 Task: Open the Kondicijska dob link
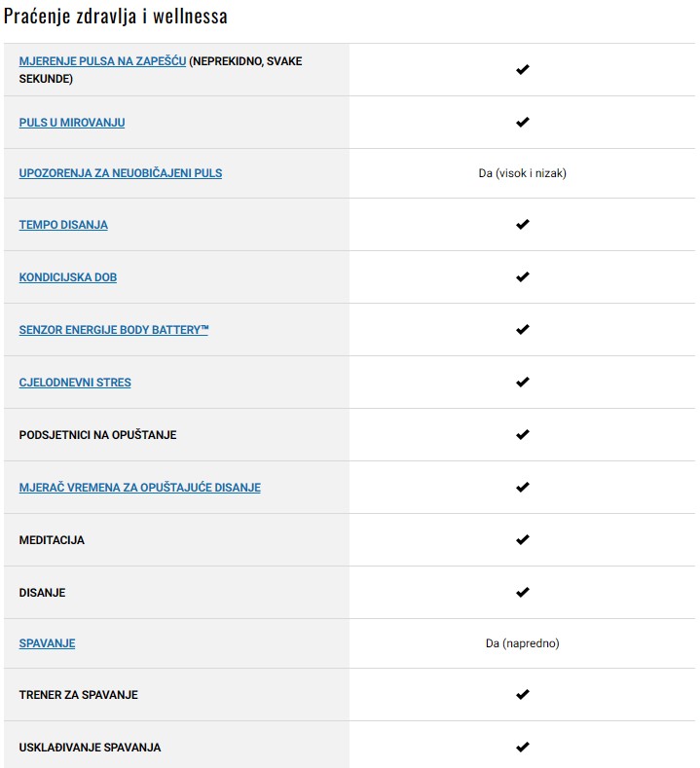(68, 277)
